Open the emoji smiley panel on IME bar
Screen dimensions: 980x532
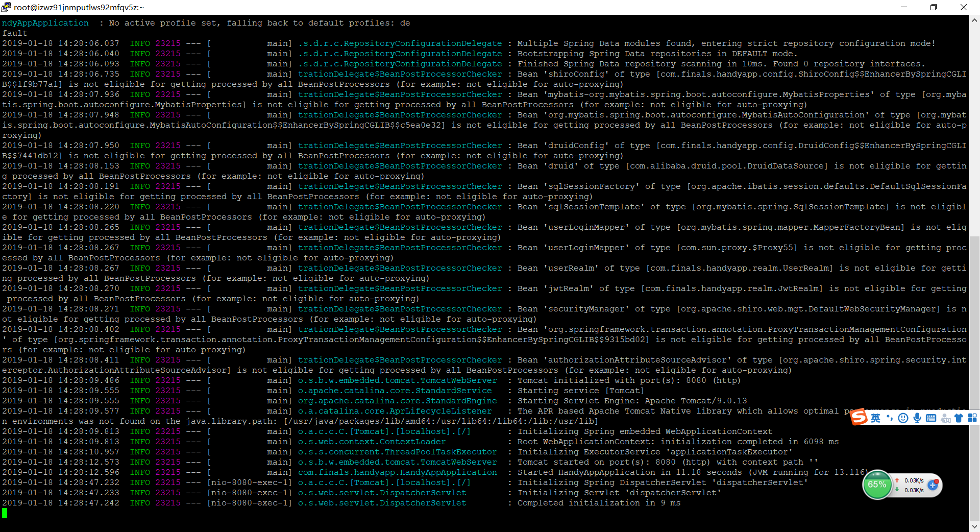[903, 418]
